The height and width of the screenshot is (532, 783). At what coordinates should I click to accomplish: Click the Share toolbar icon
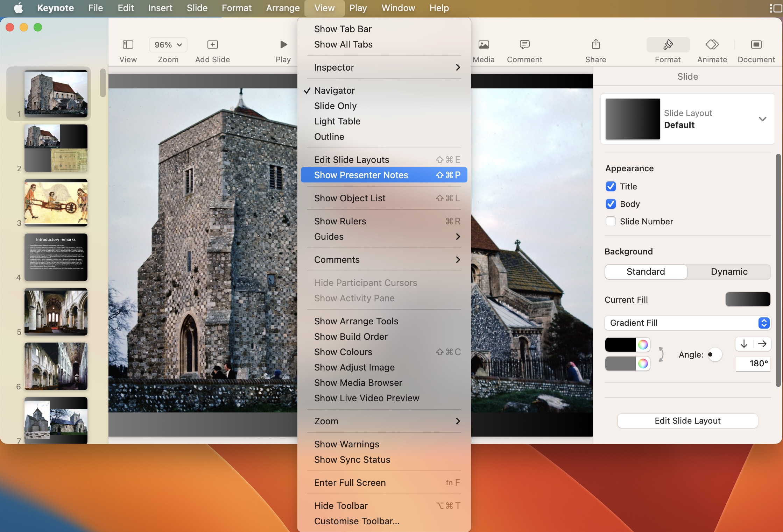pos(595,45)
